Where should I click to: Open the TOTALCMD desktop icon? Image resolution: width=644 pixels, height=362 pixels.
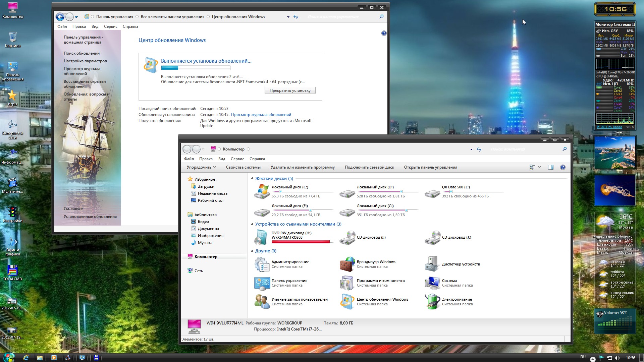tap(13, 273)
